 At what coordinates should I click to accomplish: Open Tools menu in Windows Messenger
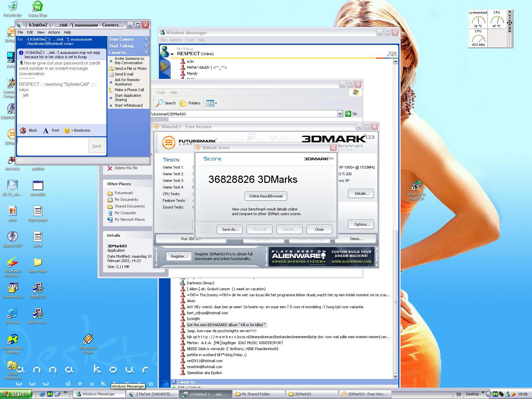[190, 40]
